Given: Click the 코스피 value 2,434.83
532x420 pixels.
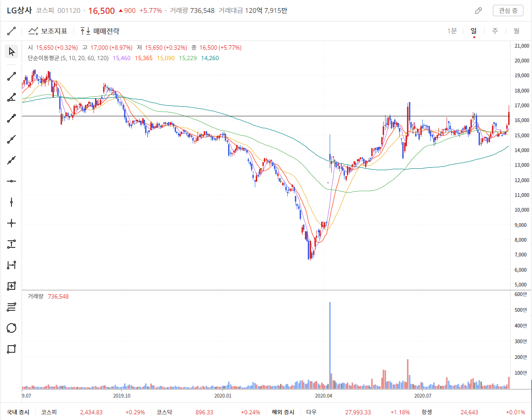Looking at the screenshot, I should (91, 412).
